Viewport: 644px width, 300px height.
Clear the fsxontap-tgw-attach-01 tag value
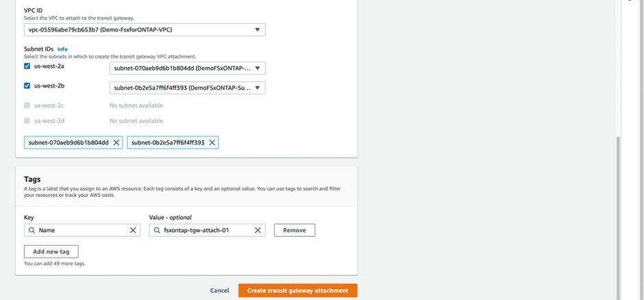tap(258, 230)
